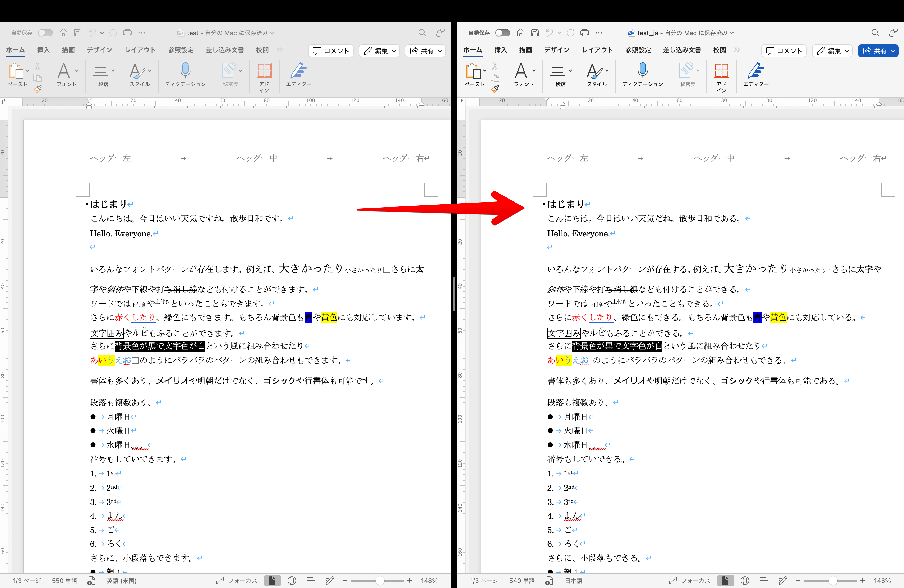The image size is (904, 588).
Task: Open 参照設定 tab in right window
Action: (638, 50)
